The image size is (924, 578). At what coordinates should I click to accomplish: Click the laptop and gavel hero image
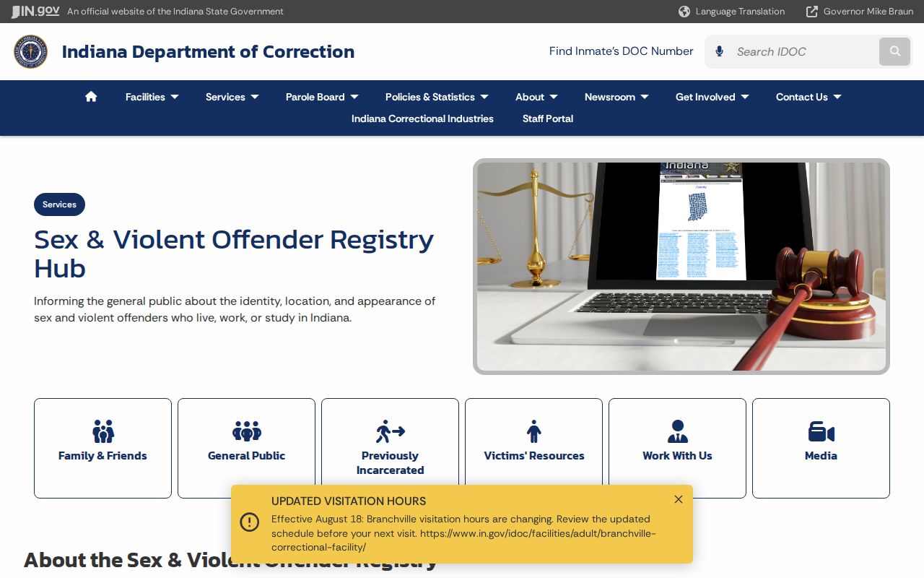coord(681,267)
